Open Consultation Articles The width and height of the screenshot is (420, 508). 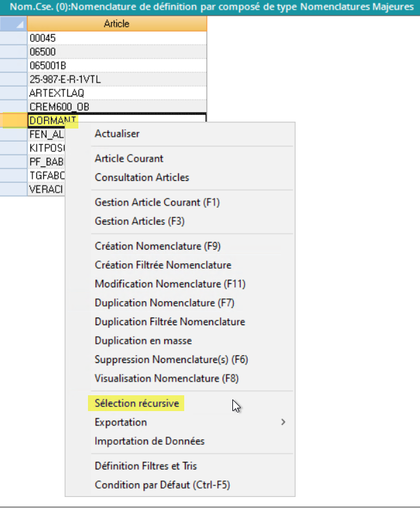(142, 177)
